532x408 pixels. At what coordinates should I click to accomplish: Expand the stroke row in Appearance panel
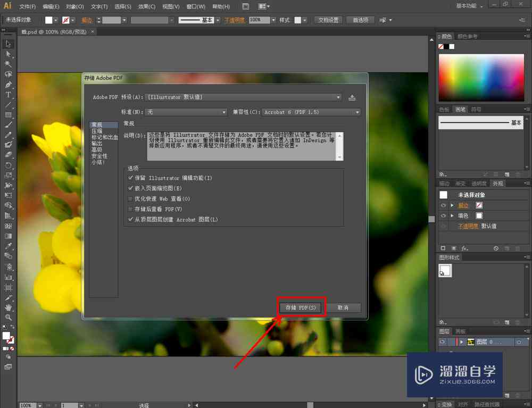coord(452,205)
